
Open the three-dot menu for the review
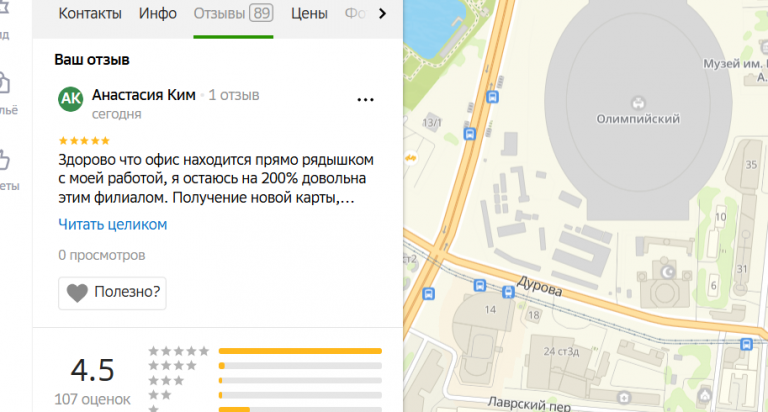365,100
